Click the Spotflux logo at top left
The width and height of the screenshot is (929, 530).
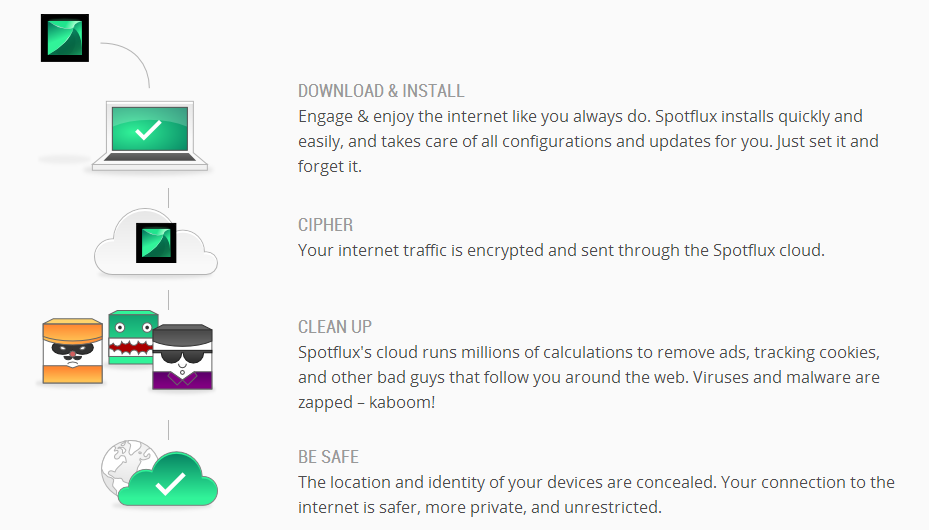(65, 38)
